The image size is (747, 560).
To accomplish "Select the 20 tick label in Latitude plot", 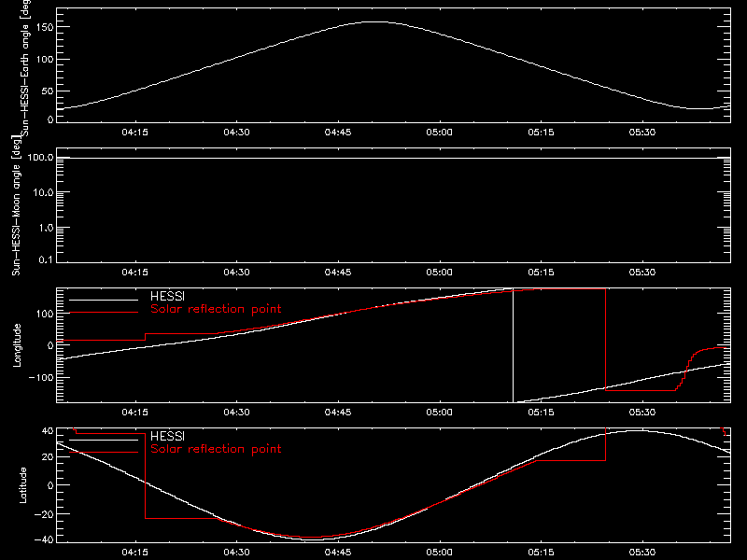I will pyautogui.click(x=48, y=457).
